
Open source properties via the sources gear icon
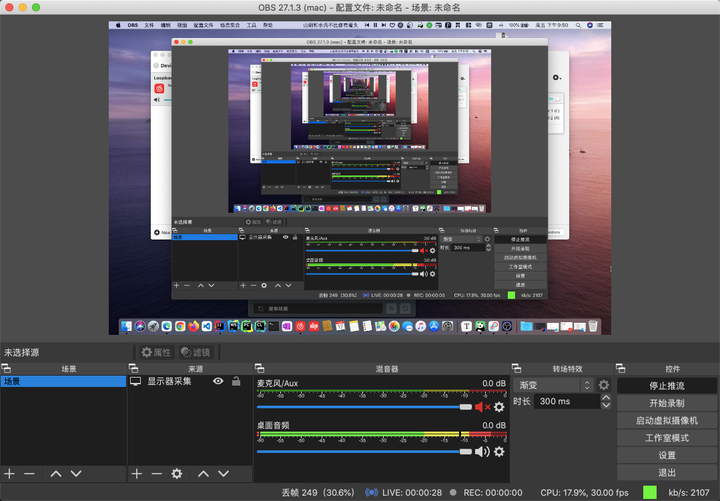tap(177, 473)
